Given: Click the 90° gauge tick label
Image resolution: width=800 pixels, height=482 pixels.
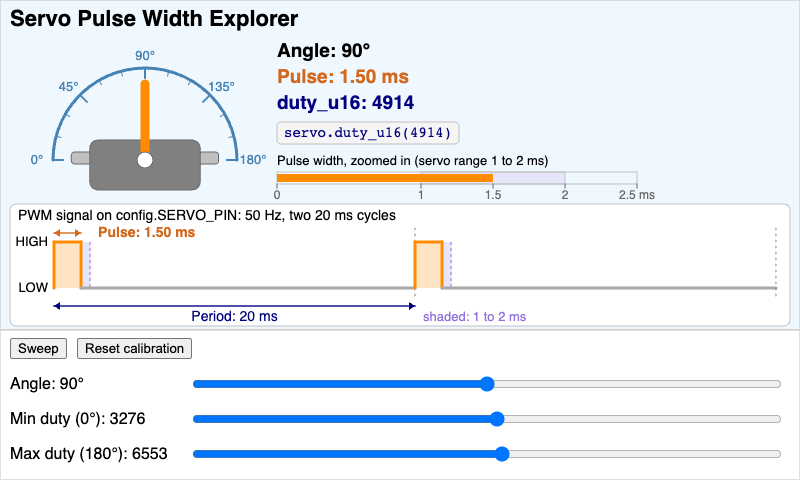Looking at the screenshot, I should [x=145, y=56].
